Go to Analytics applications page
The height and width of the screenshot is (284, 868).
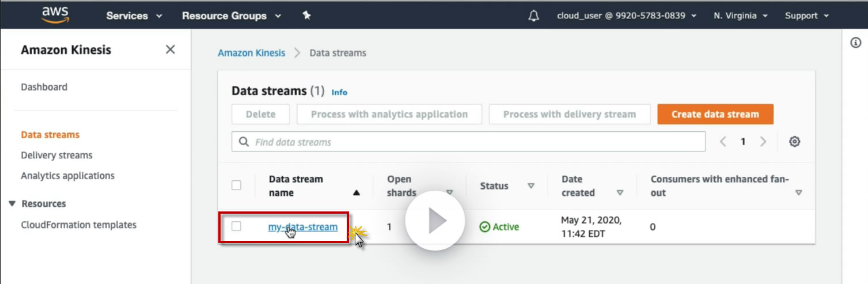[67, 176]
